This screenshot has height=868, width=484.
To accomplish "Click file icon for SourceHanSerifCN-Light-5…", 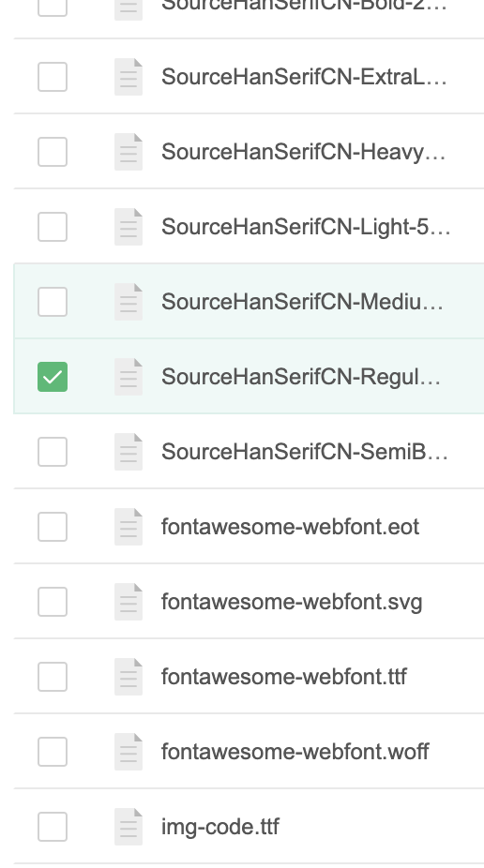I will tap(129, 227).
